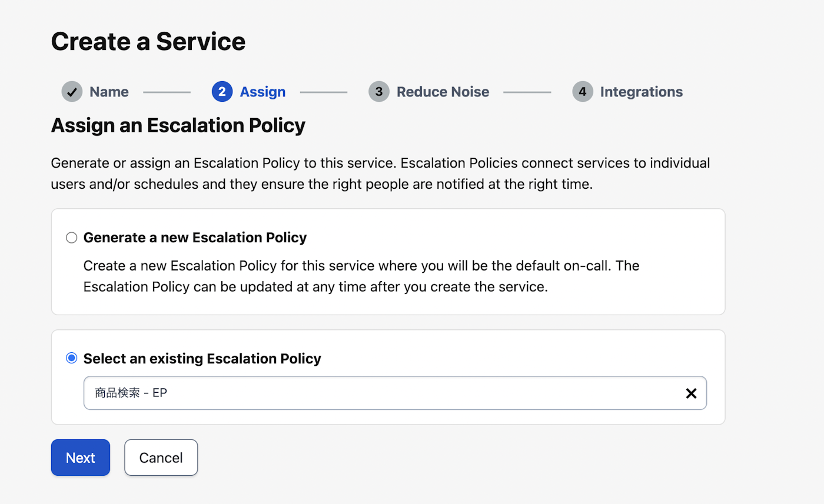Click the step 2 number circle

222,92
